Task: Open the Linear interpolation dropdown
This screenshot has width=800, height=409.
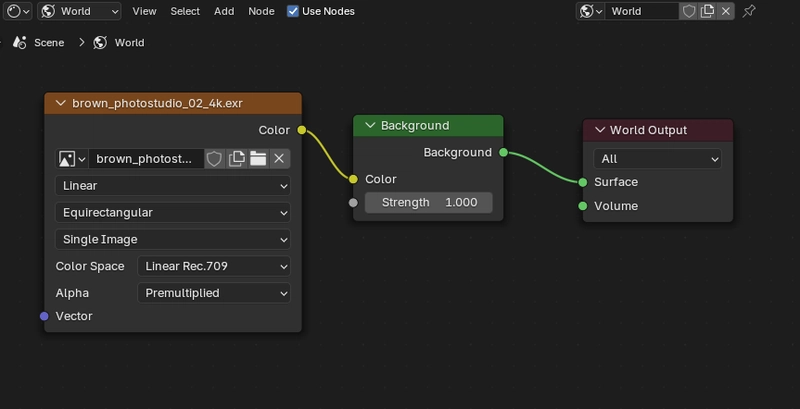Action: coord(173,186)
